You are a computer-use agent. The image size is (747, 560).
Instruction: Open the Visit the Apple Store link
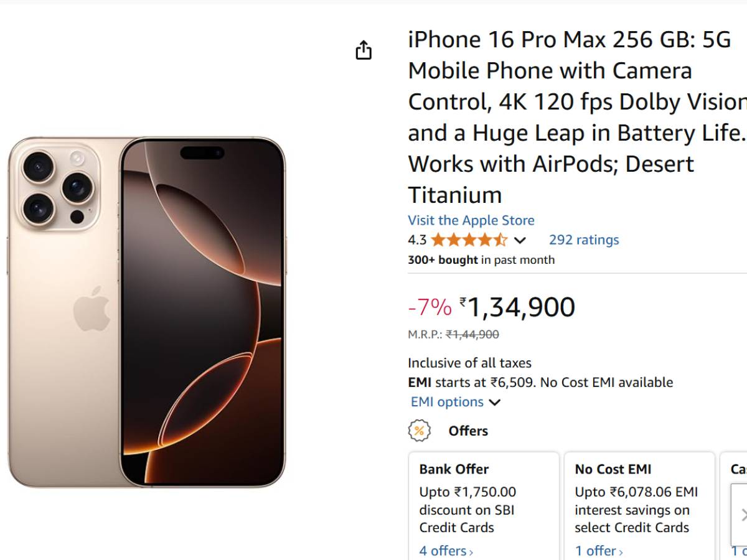(x=471, y=220)
